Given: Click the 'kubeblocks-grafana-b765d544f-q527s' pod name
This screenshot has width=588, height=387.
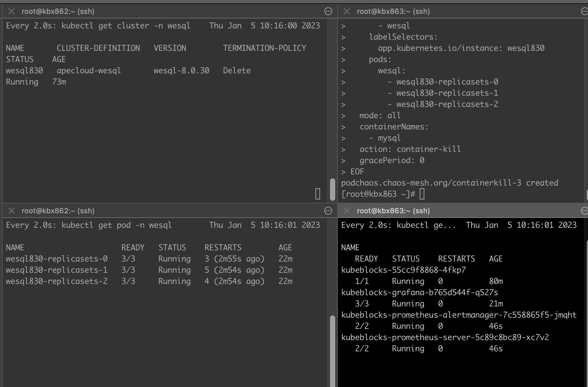Looking at the screenshot, I should 420,293.
